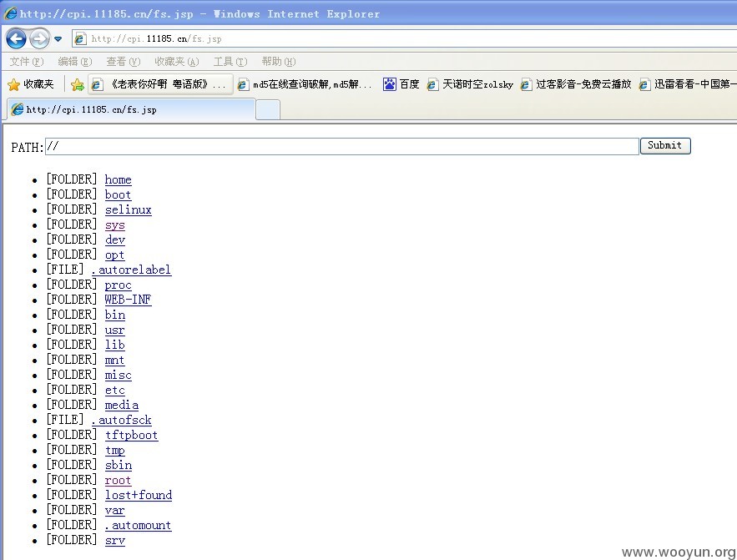Image resolution: width=737 pixels, height=560 pixels.
Task: Open the usr folder link
Action: (114, 330)
